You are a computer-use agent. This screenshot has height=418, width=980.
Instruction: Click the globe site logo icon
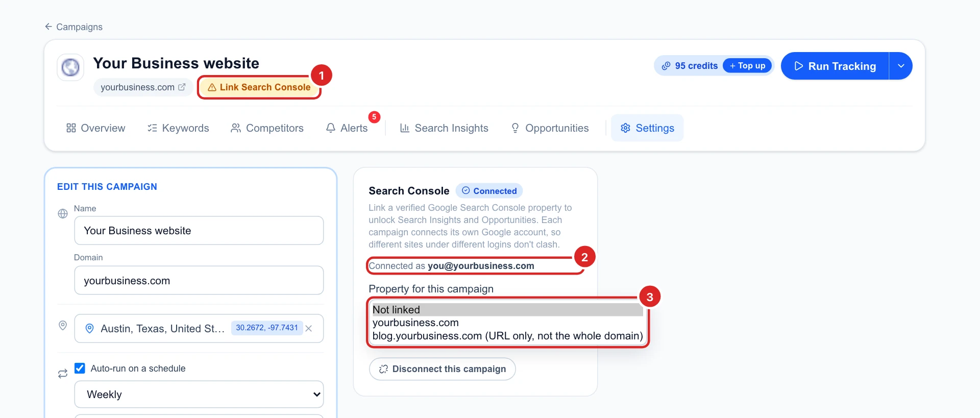pyautogui.click(x=70, y=67)
